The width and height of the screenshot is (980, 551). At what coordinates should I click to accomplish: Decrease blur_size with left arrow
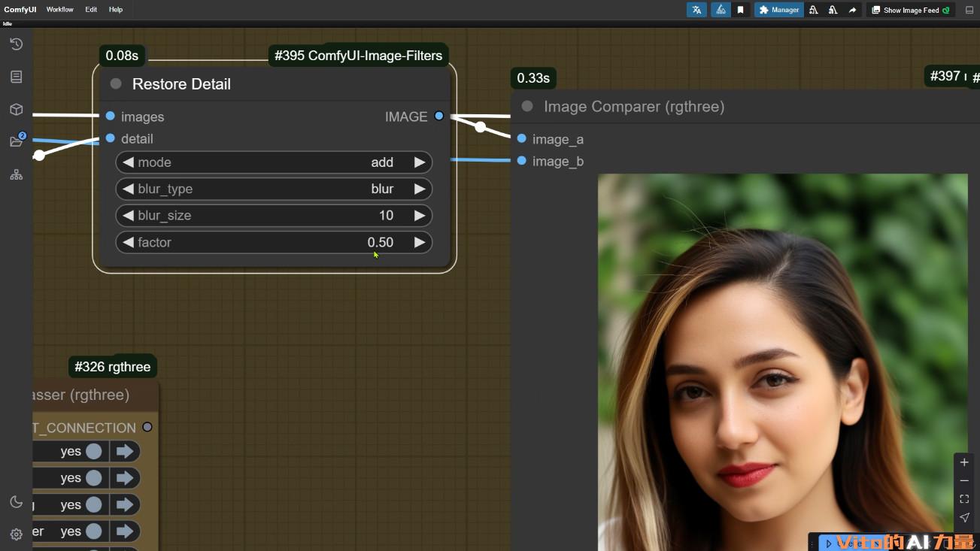(128, 216)
